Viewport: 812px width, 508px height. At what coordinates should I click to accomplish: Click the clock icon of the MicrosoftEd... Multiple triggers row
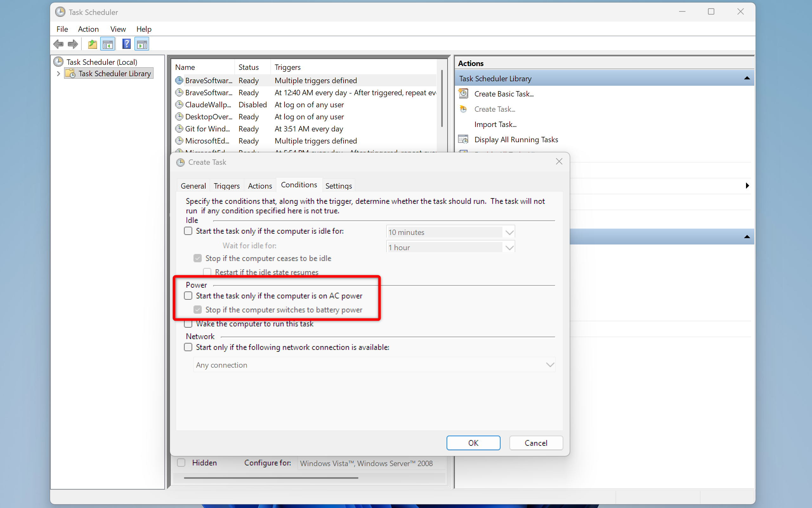click(179, 141)
